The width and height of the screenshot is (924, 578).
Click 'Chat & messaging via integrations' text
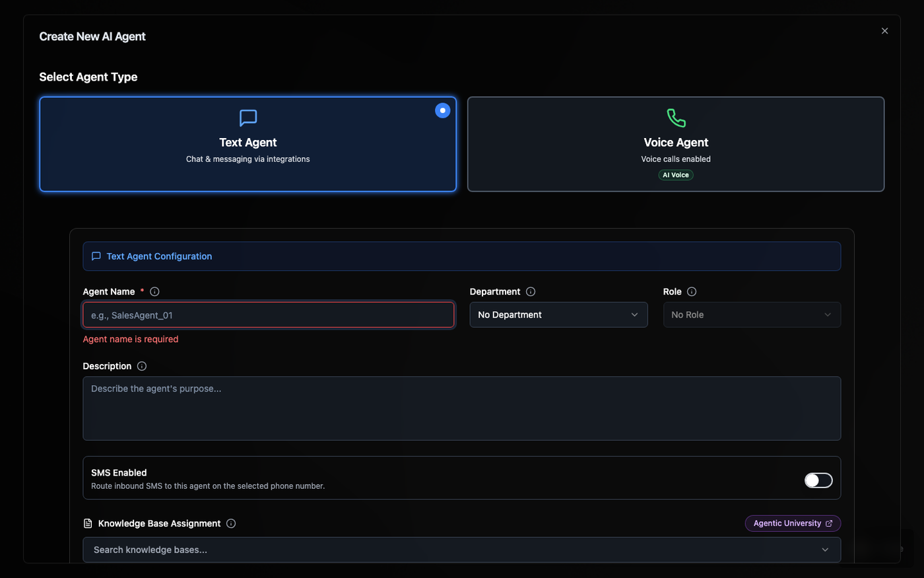click(248, 159)
